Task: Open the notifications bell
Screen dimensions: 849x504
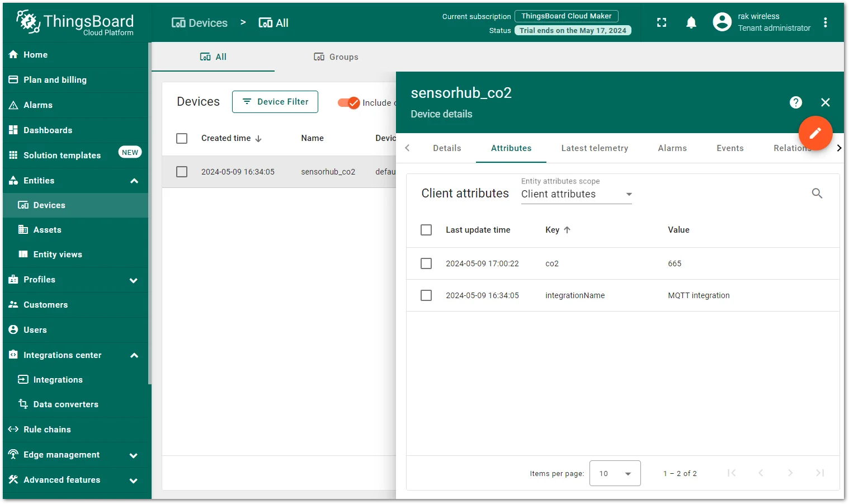Action: (691, 22)
